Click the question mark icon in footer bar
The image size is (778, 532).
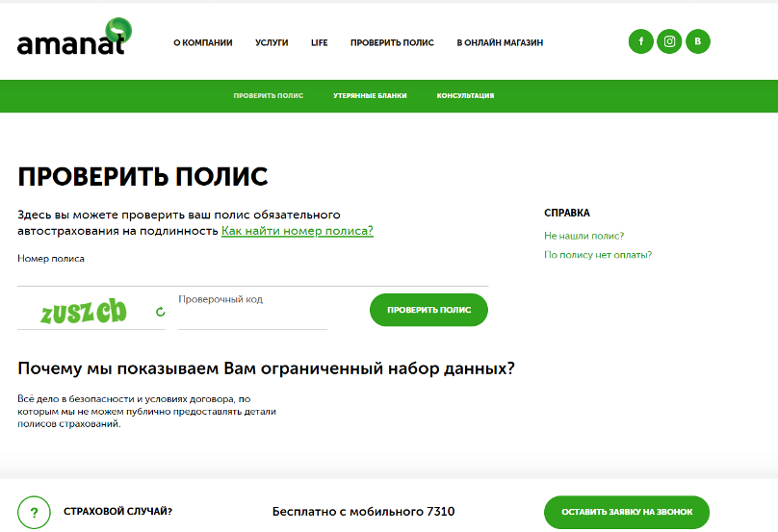(x=35, y=512)
